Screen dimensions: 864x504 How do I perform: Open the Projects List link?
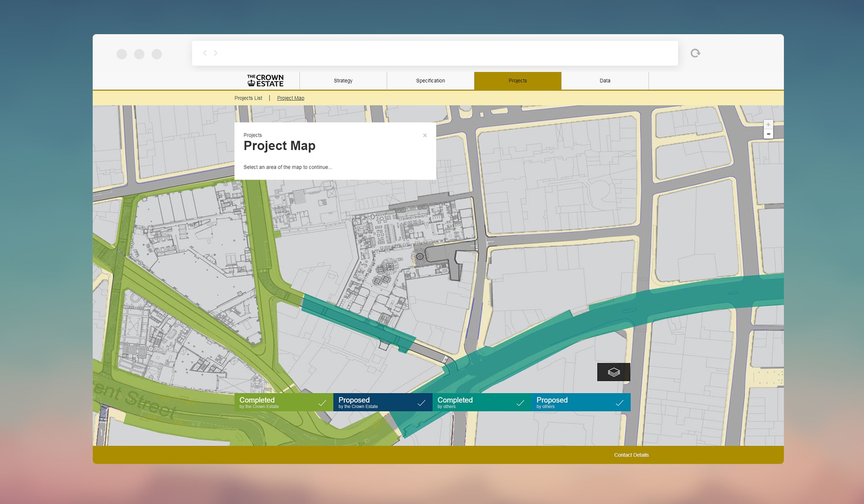pos(248,98)
